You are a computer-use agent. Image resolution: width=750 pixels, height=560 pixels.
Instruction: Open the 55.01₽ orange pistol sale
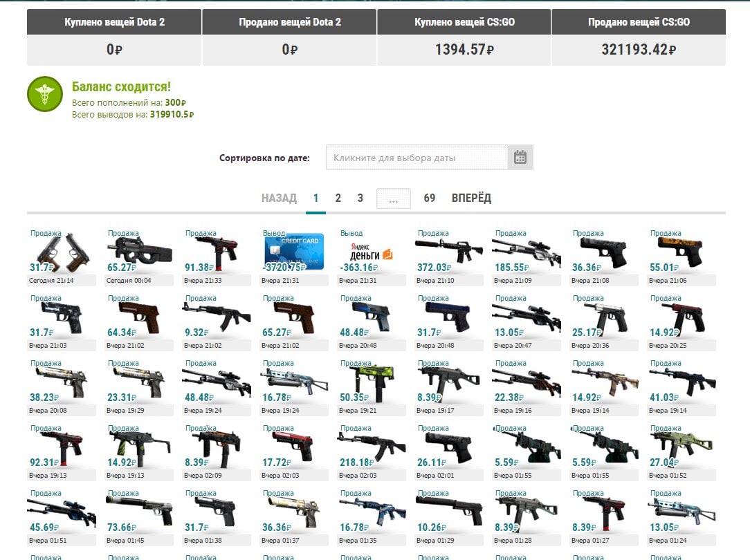tap(682, 257)
